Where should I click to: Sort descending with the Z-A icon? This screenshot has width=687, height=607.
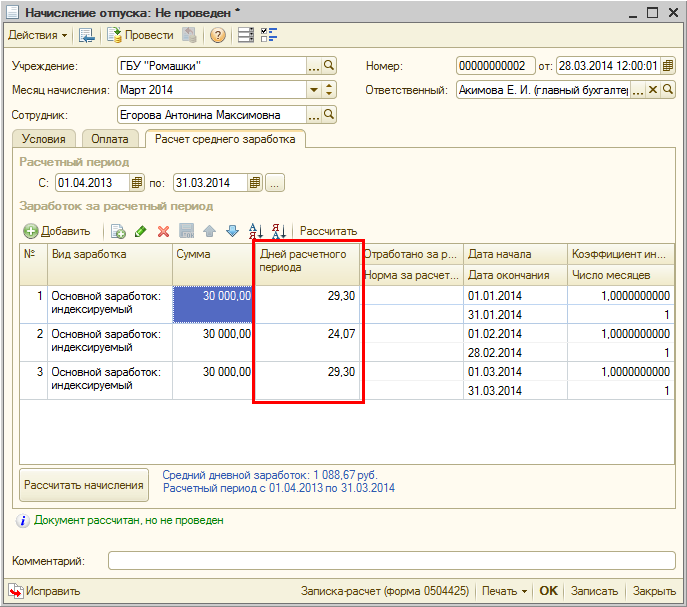tap(280, 231)
